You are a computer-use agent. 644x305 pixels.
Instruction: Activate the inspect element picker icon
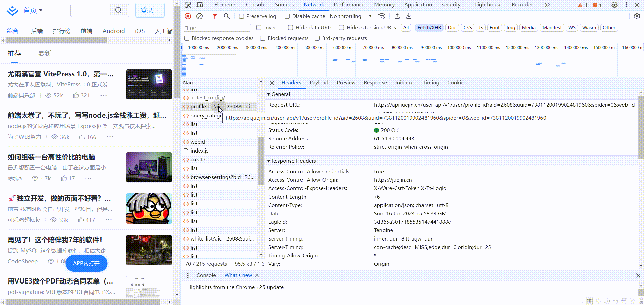188,5
